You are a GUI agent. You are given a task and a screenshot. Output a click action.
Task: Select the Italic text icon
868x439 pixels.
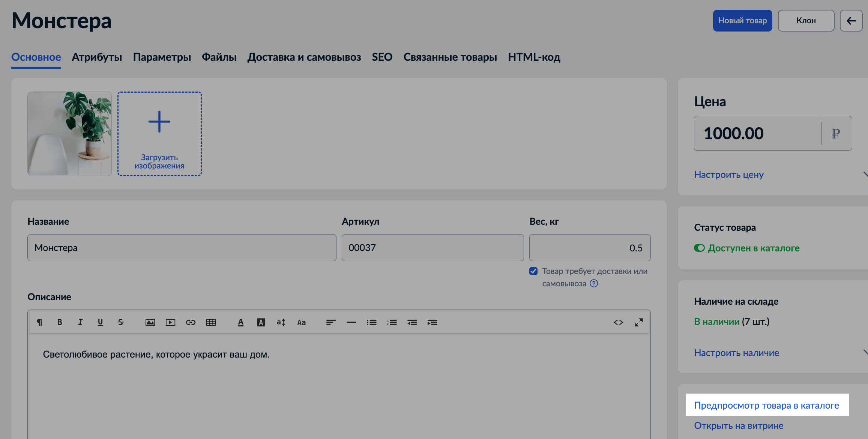[80, 322]
